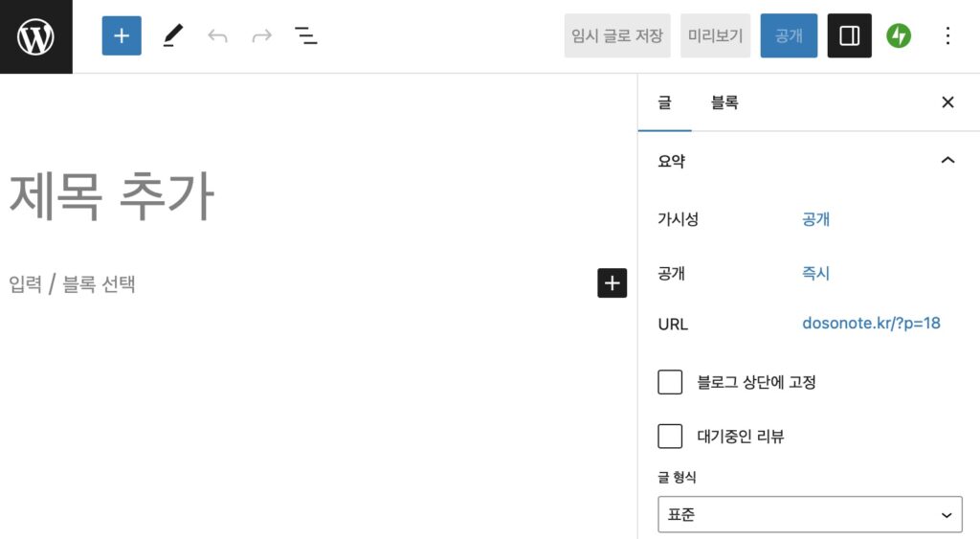Open the block inserter plus button in toolbar

122,36
